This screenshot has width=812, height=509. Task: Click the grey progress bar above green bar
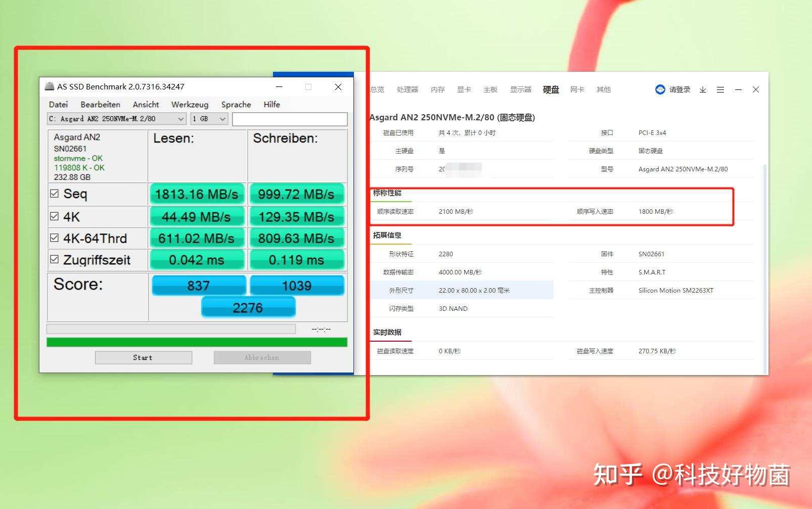(171, 329)
